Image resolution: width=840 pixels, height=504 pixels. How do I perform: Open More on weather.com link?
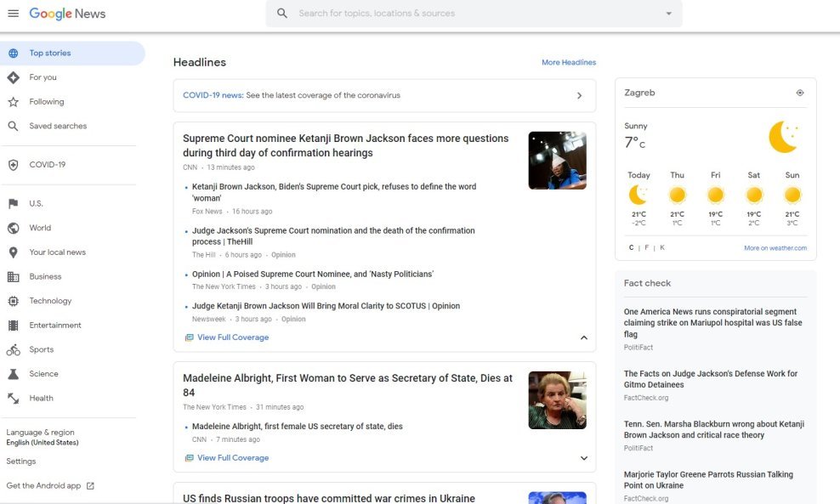(x=775, y=248)
